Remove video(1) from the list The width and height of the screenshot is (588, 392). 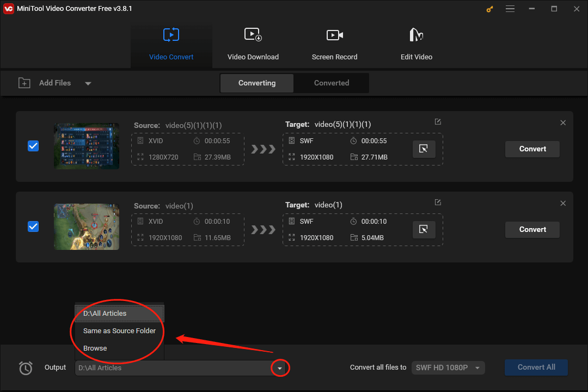pyautogui.click(x=563, y=203)
